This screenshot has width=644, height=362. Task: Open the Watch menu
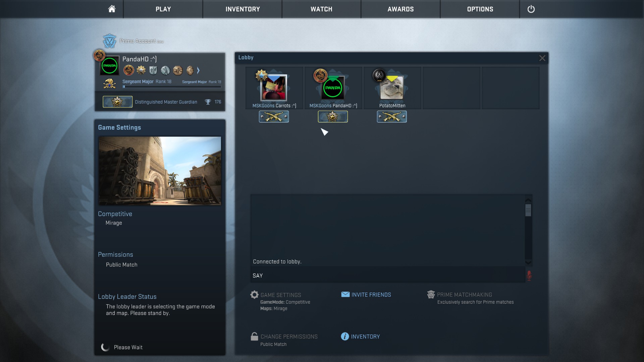point(321,9)
